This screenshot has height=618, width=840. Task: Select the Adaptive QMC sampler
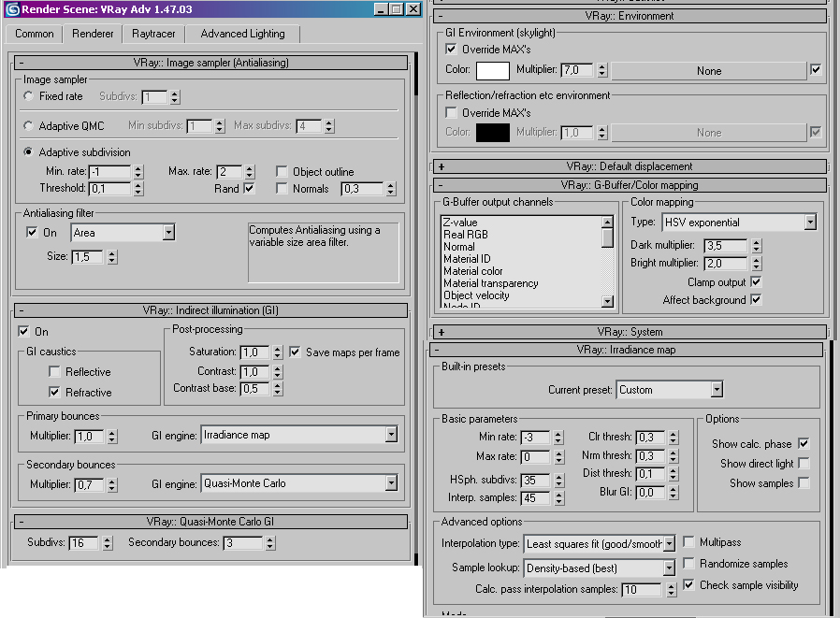pos(28,126)
